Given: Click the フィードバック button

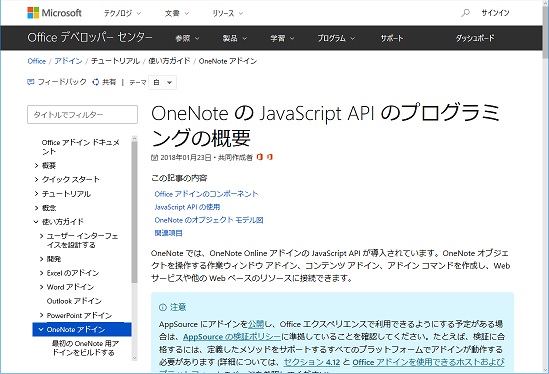Looking at the screenshot, I should (x=57, y=82).
